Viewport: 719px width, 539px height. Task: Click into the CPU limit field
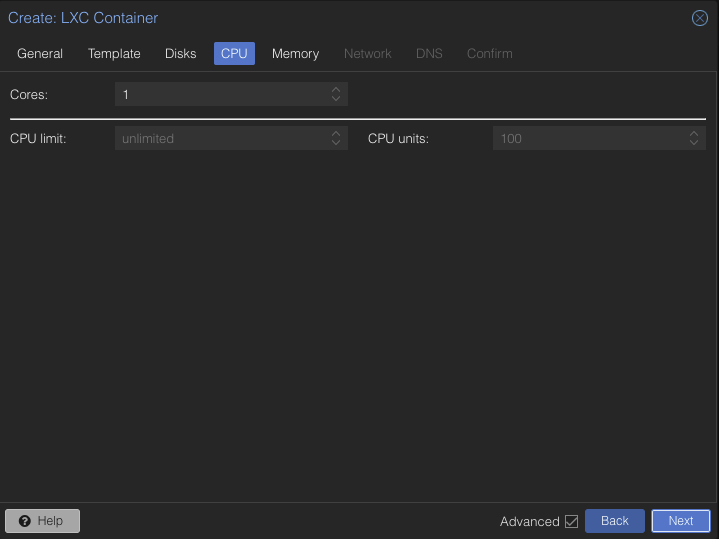tap(220, 139)
